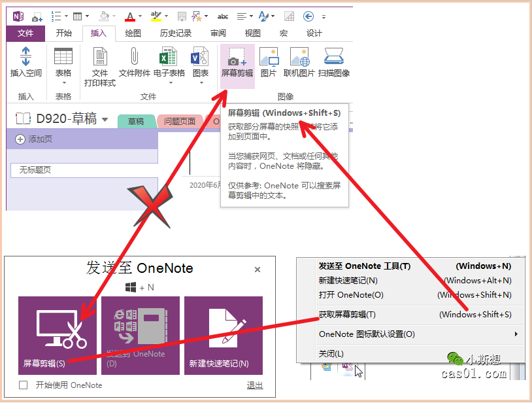Open the customize quick access toolbar arrow
This screenshot has height=403, width=532.
[x=324, y=16]
